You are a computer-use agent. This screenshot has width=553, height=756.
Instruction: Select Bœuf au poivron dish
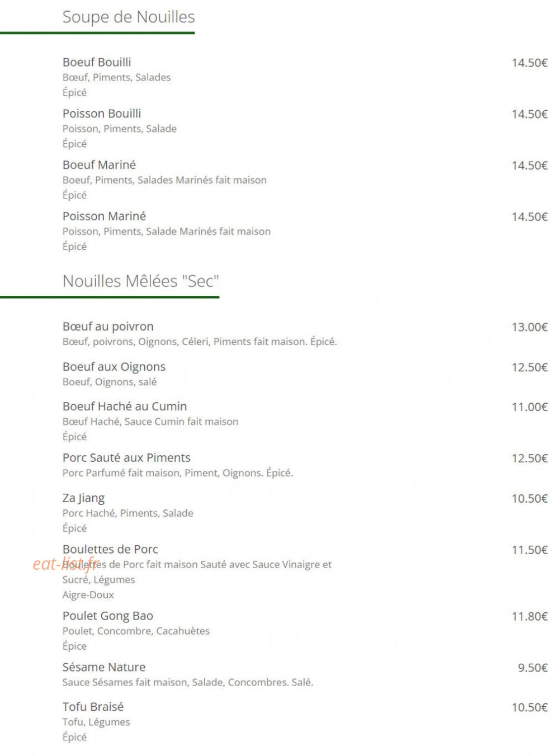click(108, 327)
